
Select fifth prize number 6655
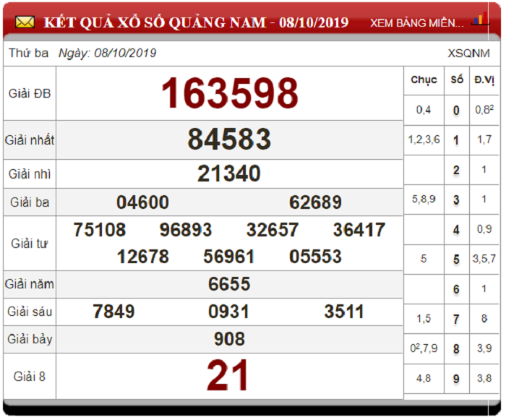click(x=229, y=284)
